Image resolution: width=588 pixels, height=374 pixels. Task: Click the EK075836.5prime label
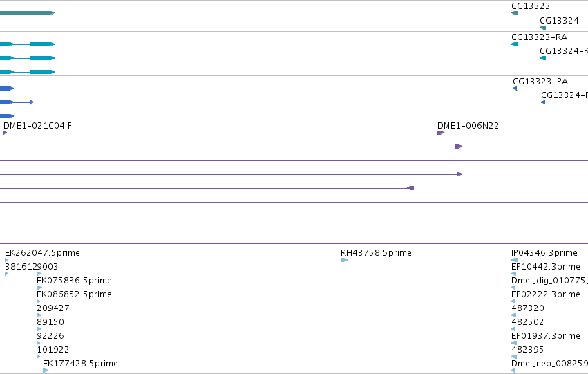pyautogui.click(x=74, y=281)
